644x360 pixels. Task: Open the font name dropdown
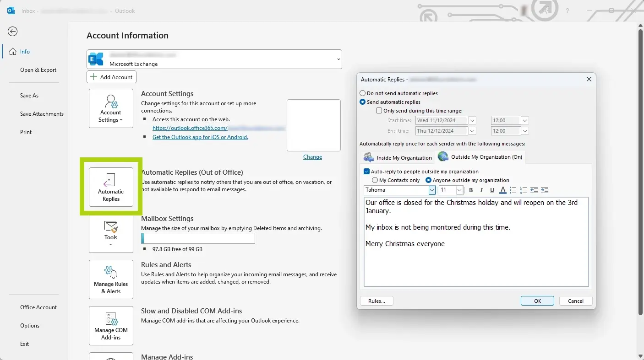coord(432,190)
